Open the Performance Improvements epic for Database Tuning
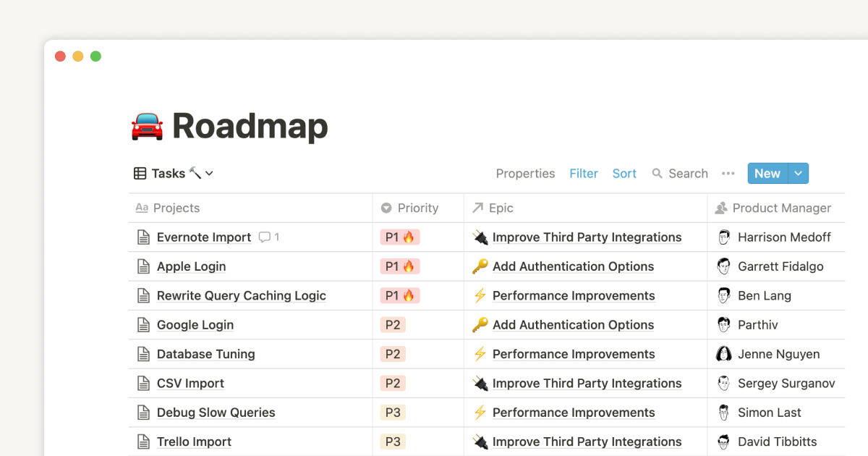The image size is (868, 456). pyautogui.click(x=574, y=354)
